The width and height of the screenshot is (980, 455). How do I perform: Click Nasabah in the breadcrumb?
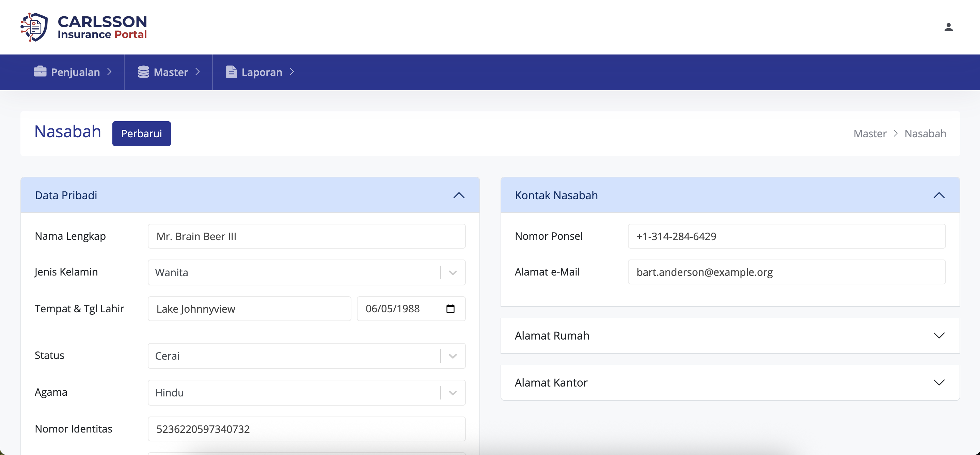pyautogui.click(x=925, y=134)
